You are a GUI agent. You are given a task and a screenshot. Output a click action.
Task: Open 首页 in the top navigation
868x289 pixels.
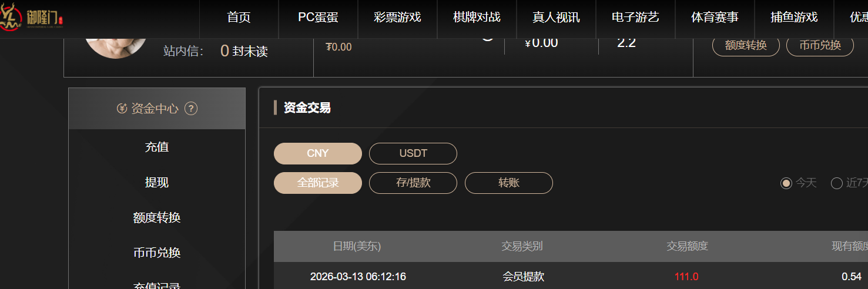click(x=239, y=18)
